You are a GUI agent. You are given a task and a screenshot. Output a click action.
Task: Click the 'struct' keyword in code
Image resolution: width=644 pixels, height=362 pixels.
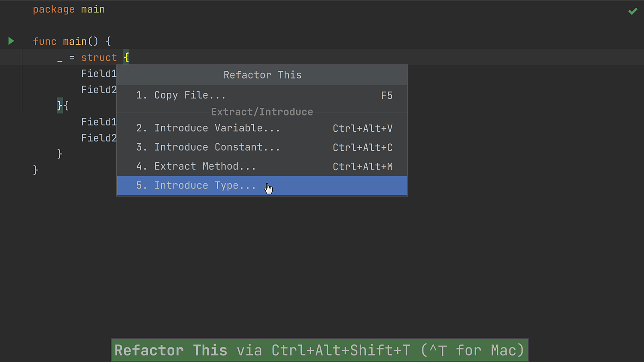pyautogui.click(x=99, y=58)
